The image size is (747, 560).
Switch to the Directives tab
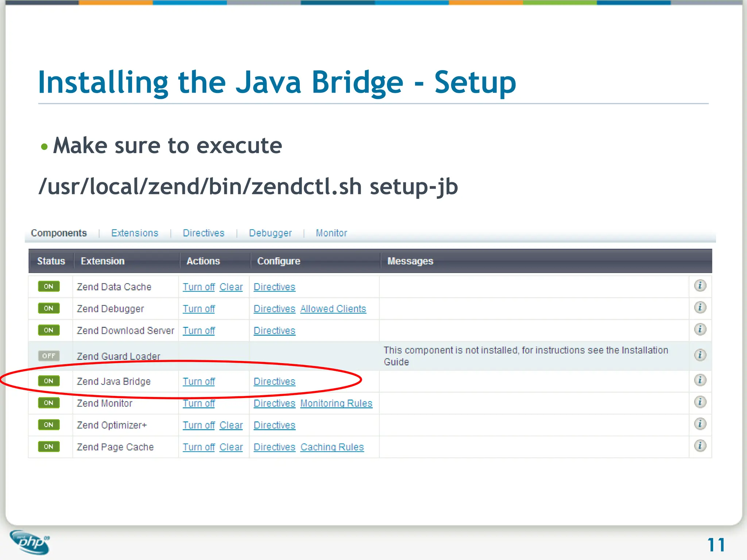[204, 233]
